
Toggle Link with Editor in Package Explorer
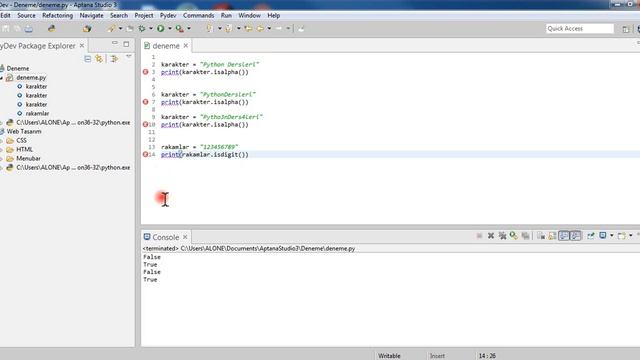point(99,59)
